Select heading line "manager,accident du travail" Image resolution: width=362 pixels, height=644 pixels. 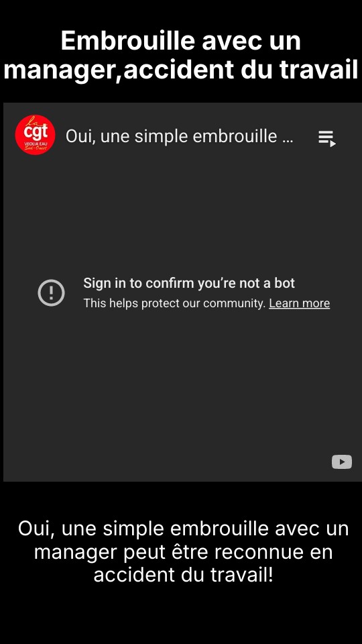(181, 70)
